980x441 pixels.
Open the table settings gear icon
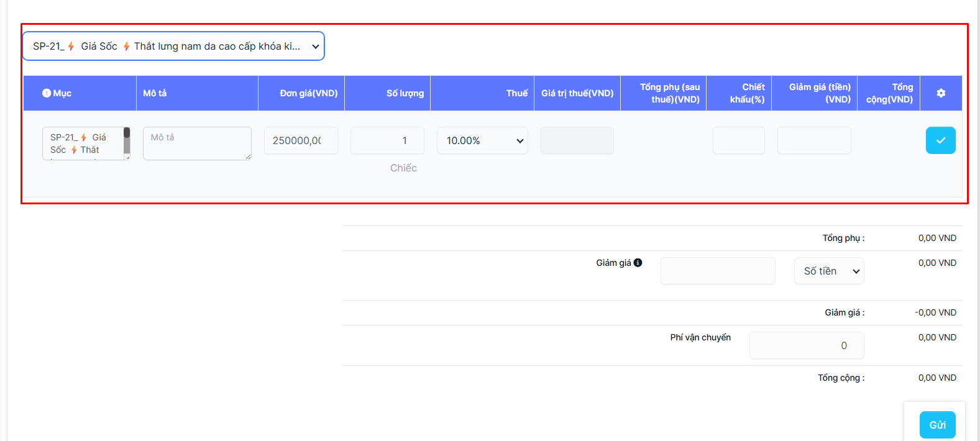click(941, 93)
